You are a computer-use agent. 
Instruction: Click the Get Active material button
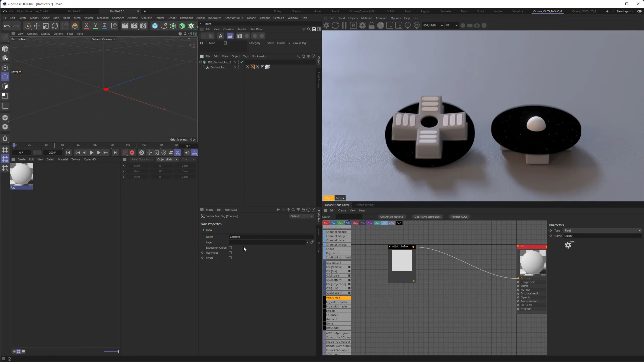(391, 217)
